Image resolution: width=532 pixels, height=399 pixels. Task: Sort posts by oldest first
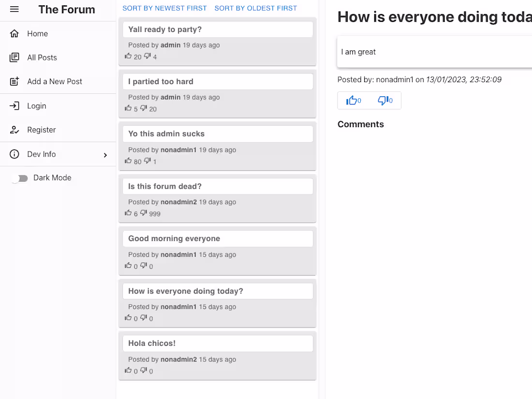tap(256, 8)
